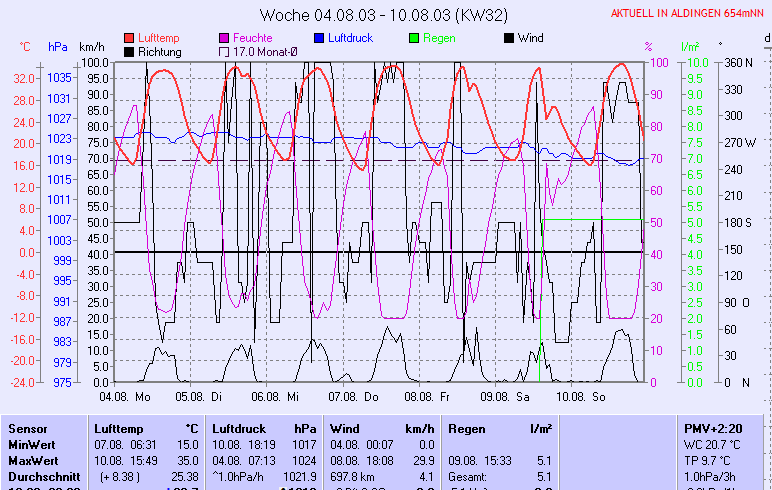Click the Luftdruck table column header

(x=240, y=428)
